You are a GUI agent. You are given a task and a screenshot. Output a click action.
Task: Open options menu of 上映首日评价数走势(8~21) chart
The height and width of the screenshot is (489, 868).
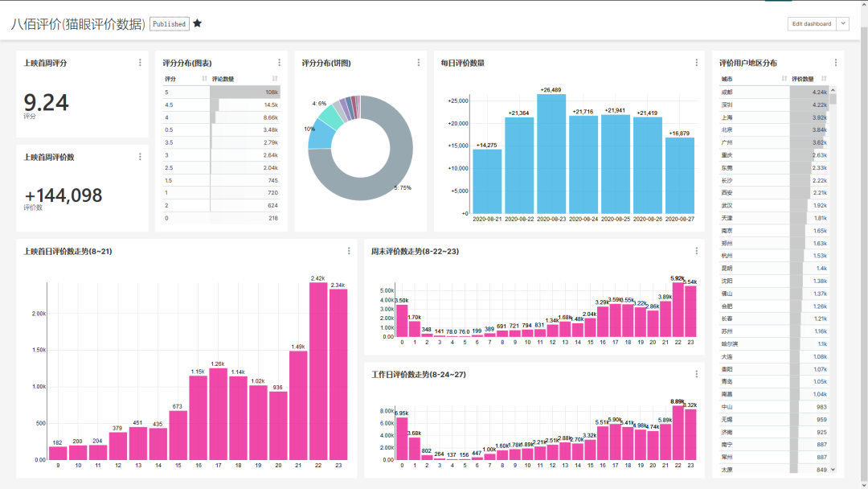coord(349,251)
